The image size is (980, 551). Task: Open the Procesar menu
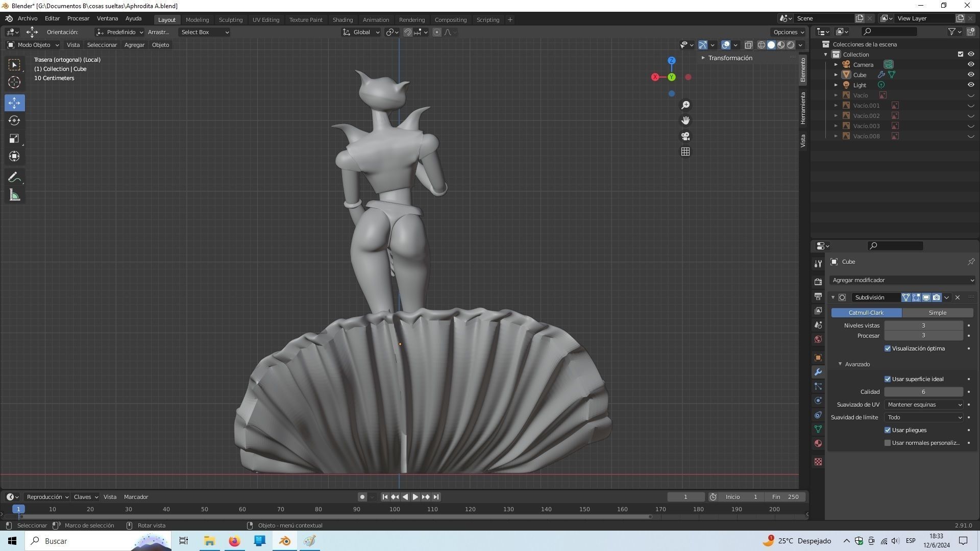pyautogui.click(x=78, y=18)
